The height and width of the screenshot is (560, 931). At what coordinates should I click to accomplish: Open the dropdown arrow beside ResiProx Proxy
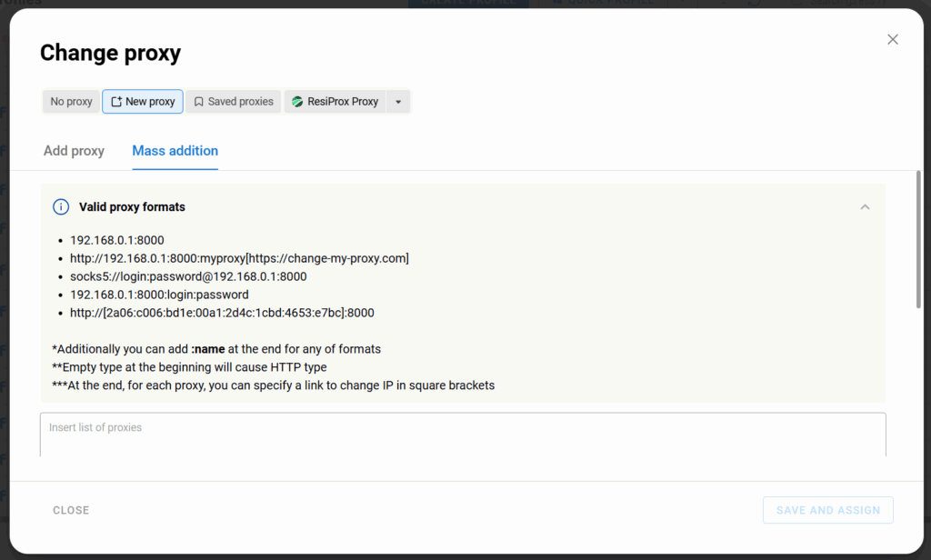[x=398, y=102]
